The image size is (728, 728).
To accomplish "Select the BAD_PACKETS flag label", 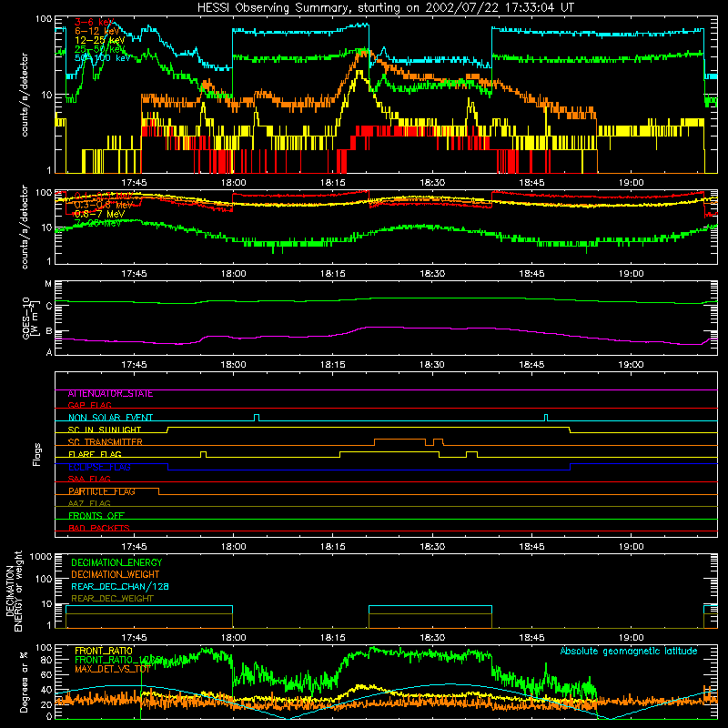I will point(99,528).
